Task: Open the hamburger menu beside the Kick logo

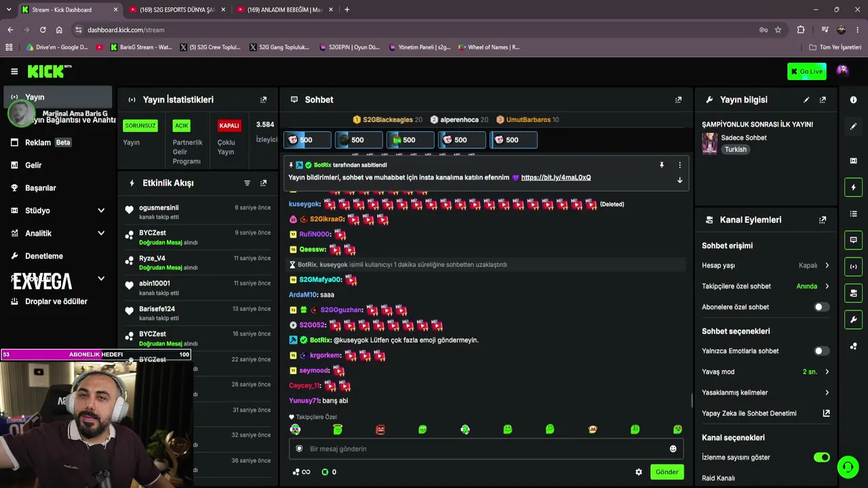Action: click(x=14, y=71)
